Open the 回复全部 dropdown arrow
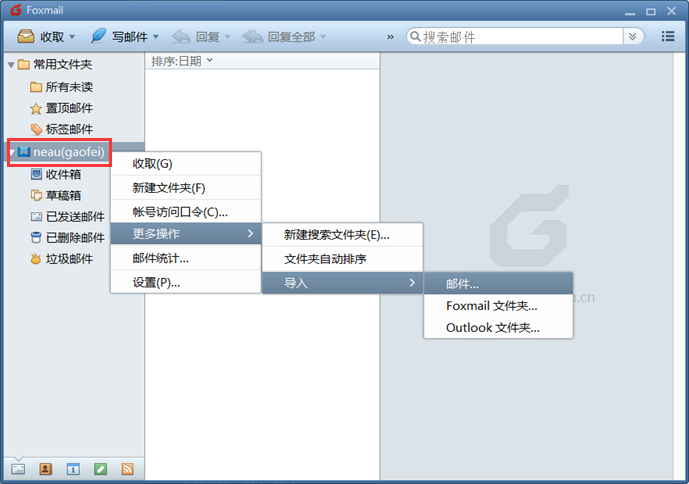 323,37
